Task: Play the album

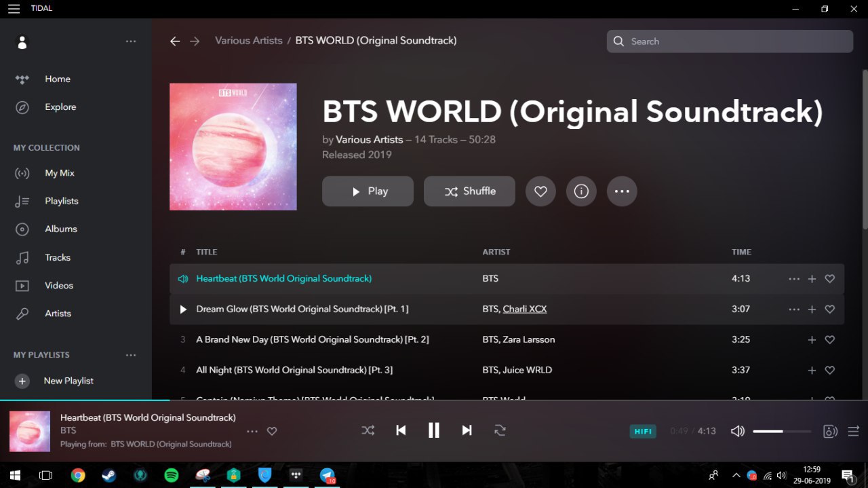Action: pyautogui.click(x=368, y=191)
